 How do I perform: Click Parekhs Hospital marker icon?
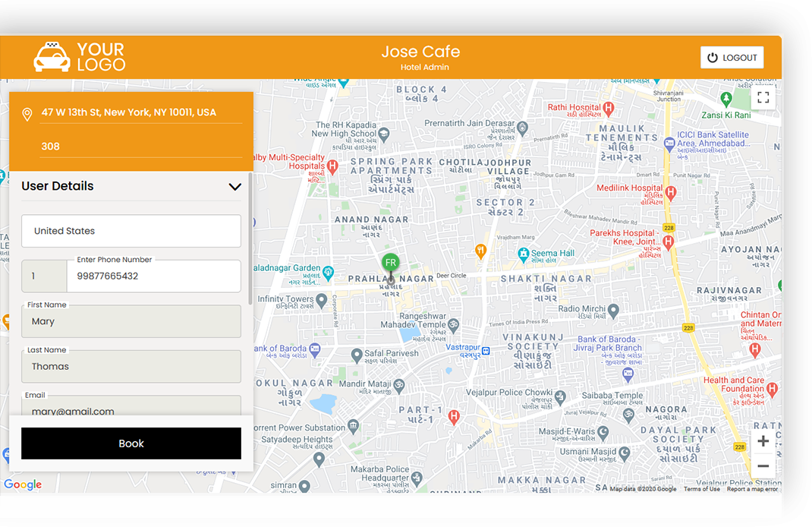coord(669,241)
